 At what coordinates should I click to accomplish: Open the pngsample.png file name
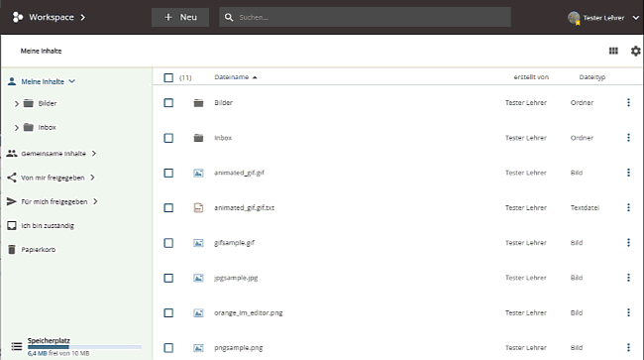point(238,348)
